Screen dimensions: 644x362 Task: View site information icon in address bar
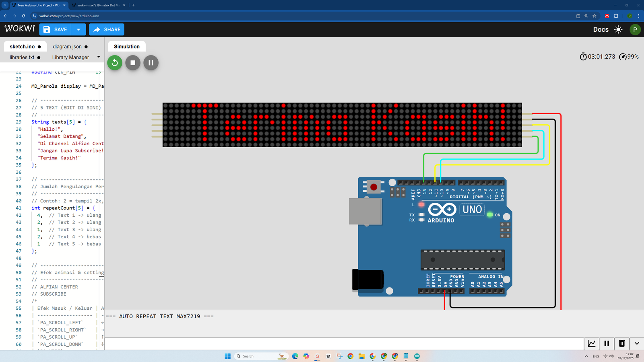click(x=34, y=16)
